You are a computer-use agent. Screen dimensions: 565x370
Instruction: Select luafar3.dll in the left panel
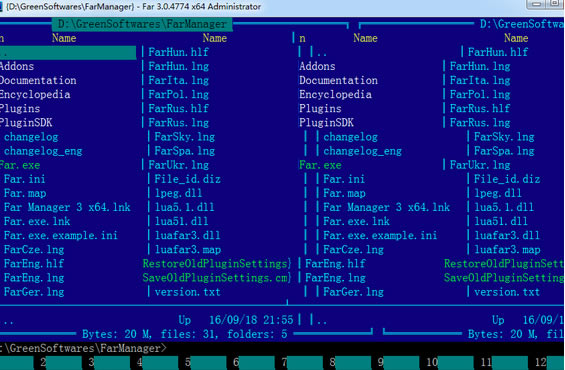(188, 236)
